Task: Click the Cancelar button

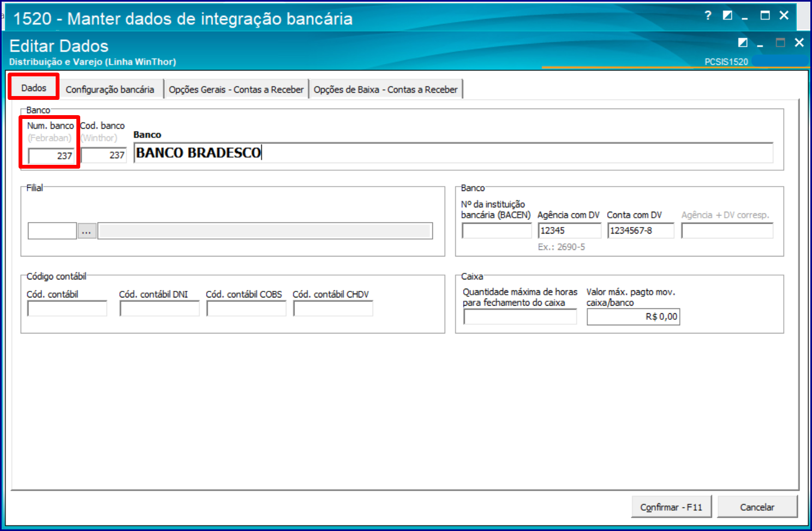Action: click(x=757, y=507)
